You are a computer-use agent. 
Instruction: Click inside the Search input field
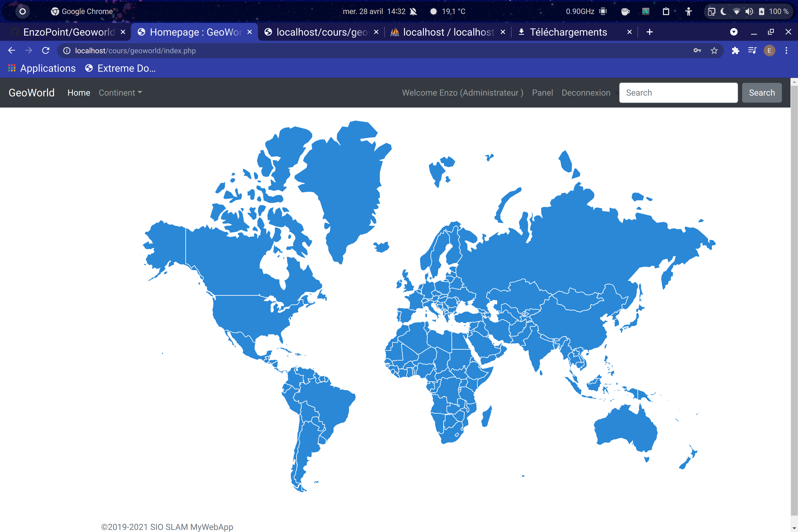678,93
